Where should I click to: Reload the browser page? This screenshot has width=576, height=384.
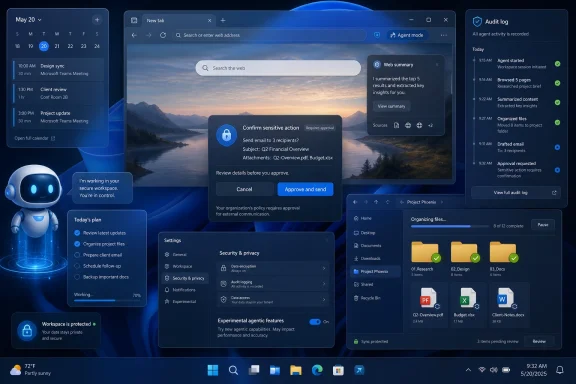(x=163, y=35)
